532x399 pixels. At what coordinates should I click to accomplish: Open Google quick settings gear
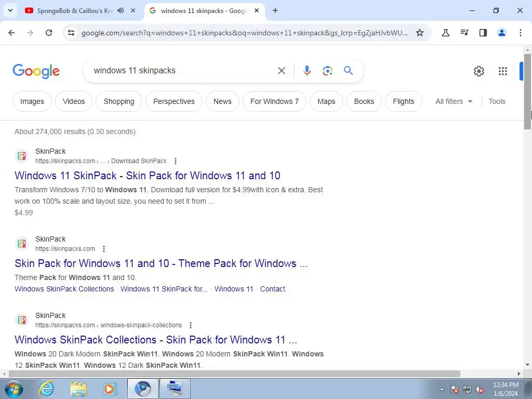(478, 71)
